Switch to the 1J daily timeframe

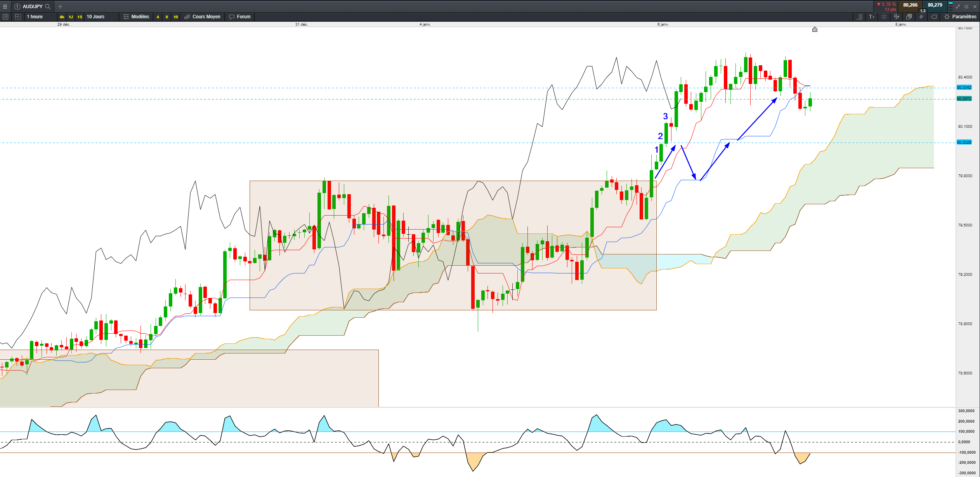pyautogui.click(x=71, y=17)
